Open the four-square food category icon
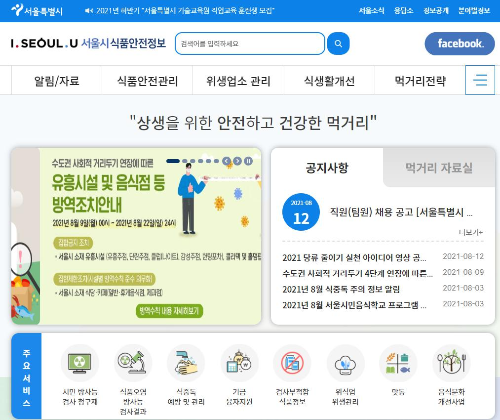This screenshot has height=420, width=500. coord(398,363)
